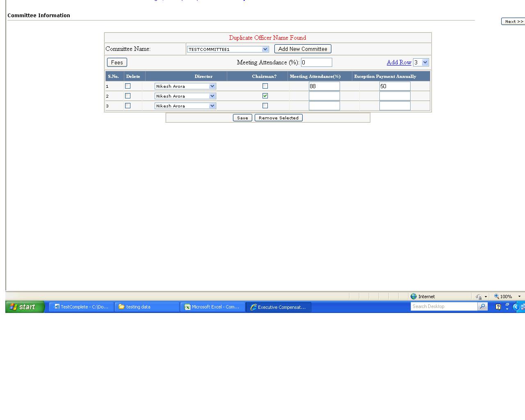525x420 pixels.
Task: Open the Windows Start menu
Action: pos(25,307)
